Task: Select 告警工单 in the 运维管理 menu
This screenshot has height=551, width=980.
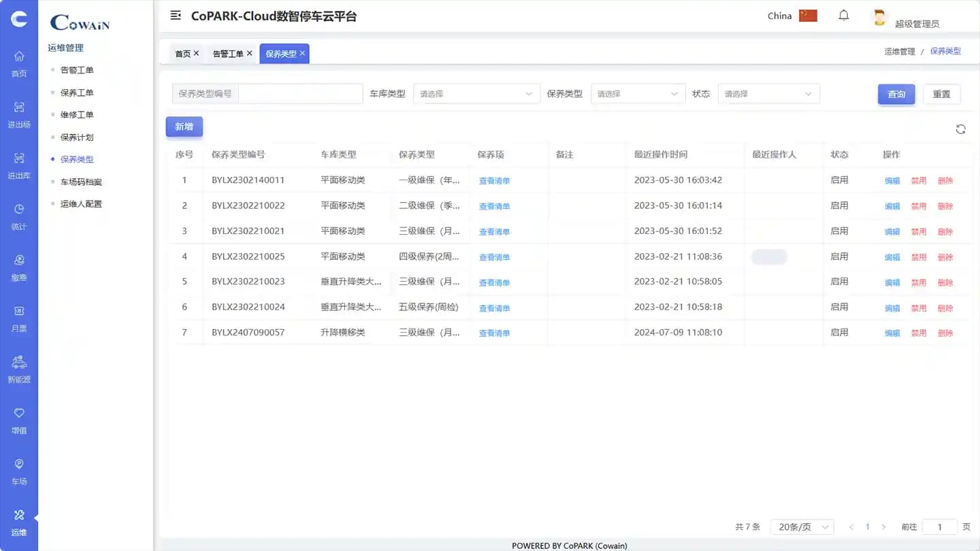Action: point(77,70)
